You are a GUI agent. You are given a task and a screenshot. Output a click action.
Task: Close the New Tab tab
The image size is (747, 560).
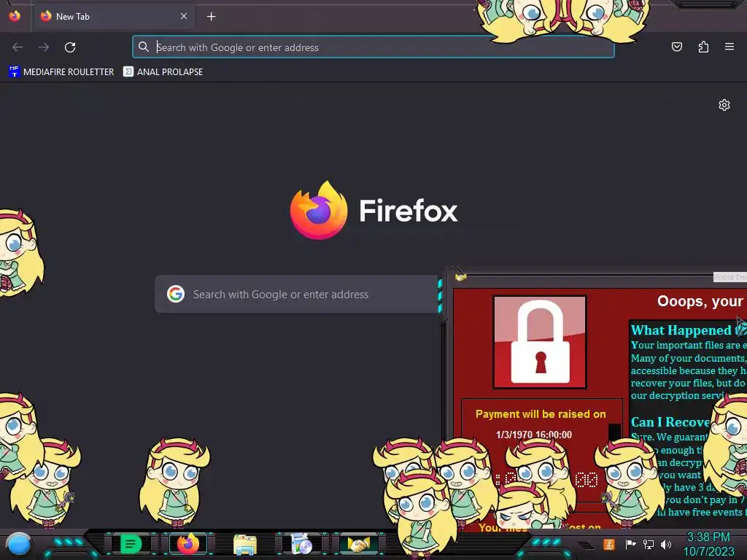[183, 16]
